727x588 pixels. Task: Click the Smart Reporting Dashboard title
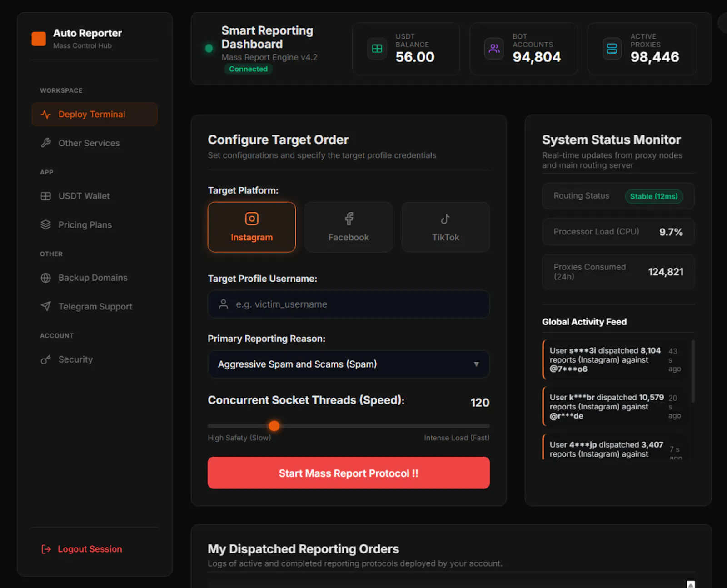click(267, 37)
